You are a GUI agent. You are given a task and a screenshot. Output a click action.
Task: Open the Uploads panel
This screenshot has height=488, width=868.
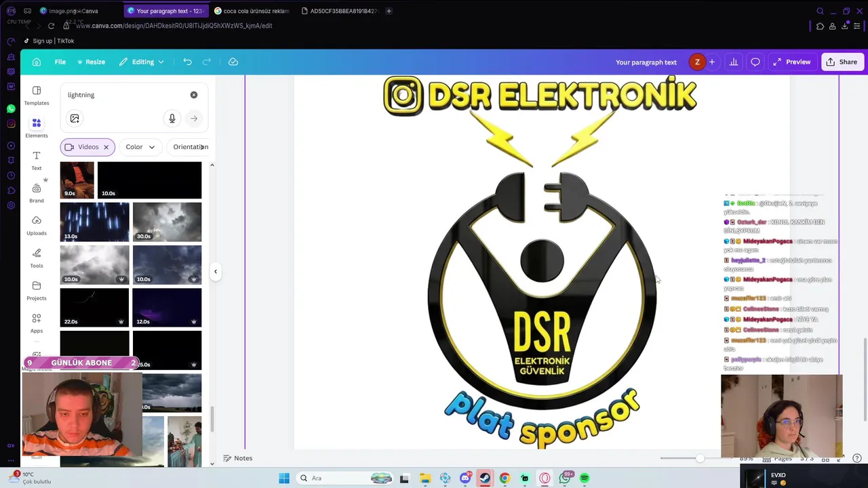[37, 225]
